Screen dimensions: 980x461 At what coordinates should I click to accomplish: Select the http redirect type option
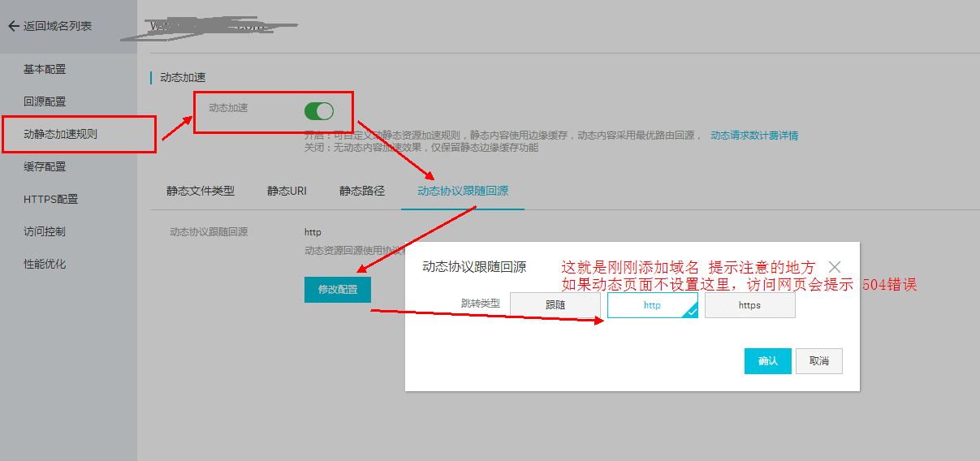[x=652, y=305]
